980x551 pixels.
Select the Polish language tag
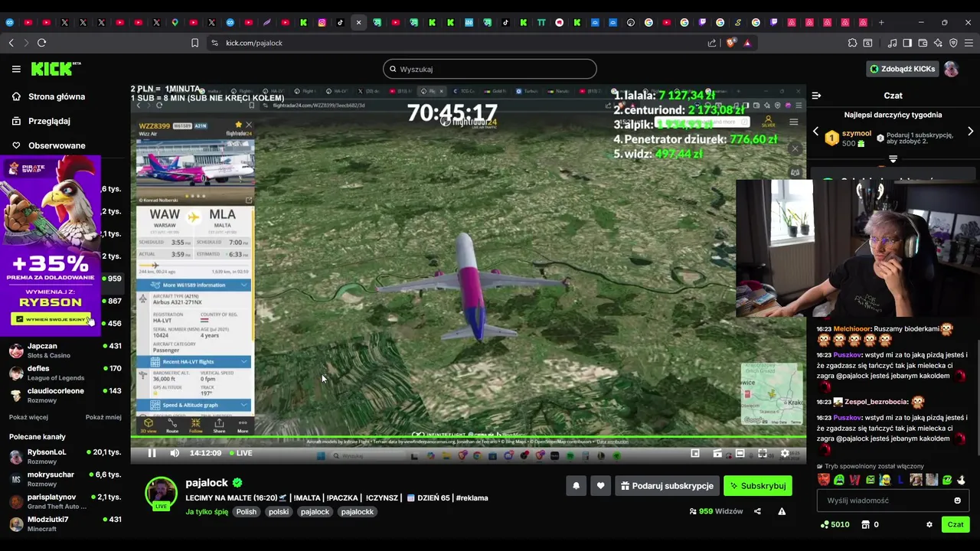coord(247,512)
